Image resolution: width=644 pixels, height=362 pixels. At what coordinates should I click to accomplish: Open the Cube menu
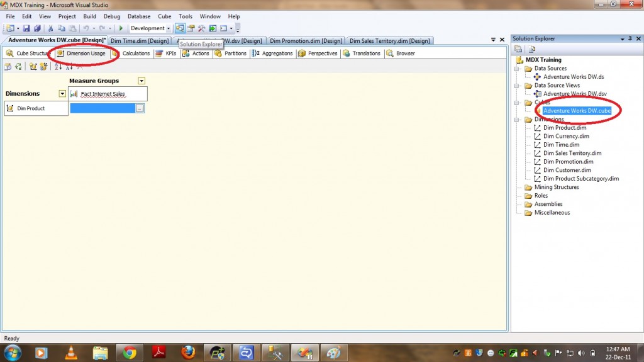(164, 16)
